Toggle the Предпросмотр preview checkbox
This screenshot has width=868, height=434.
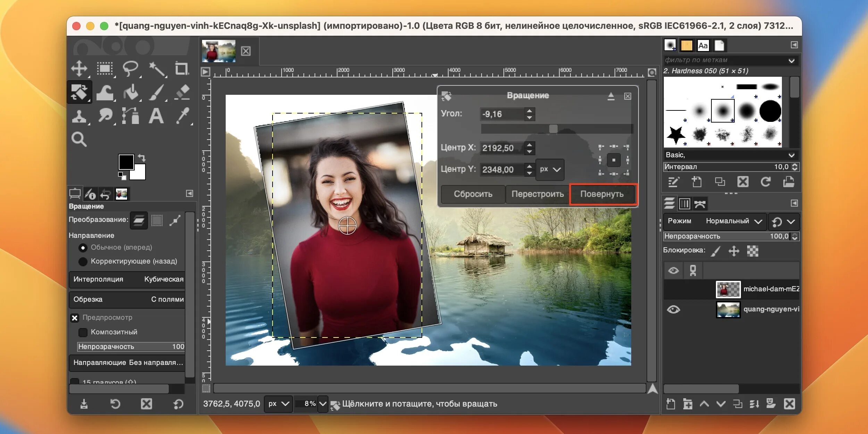click(75, 318)
